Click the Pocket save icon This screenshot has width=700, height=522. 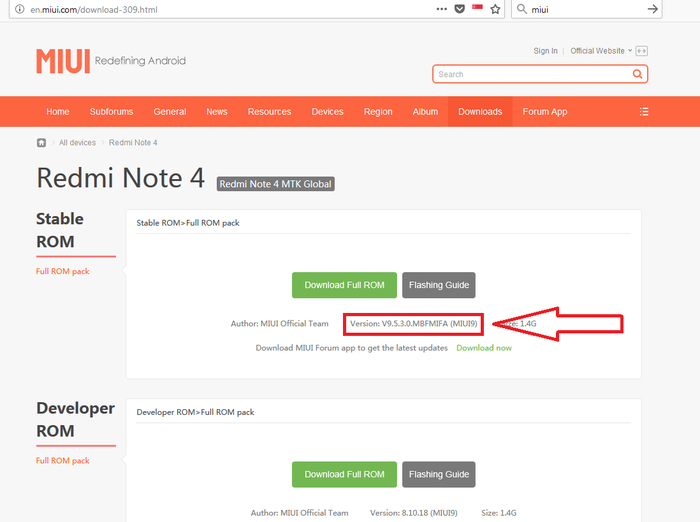[x=459, y=9]
